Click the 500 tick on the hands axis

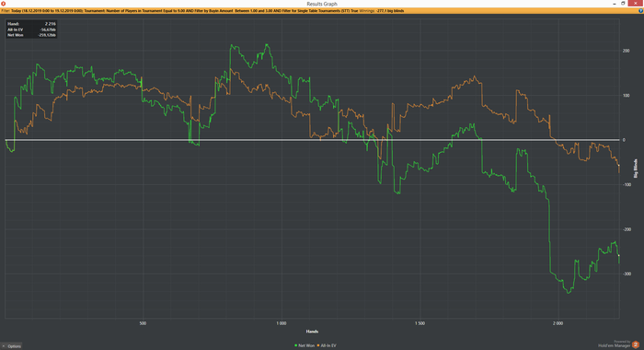tap(143, 323)
